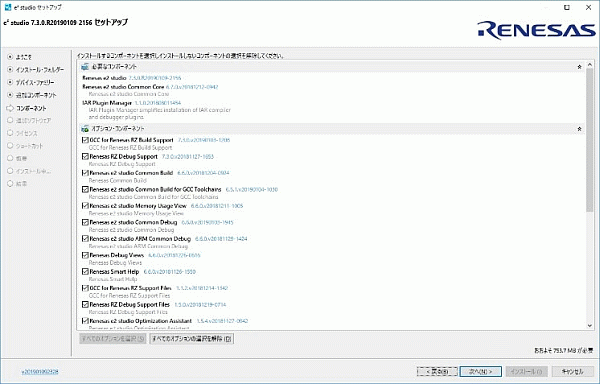The image size is (600, 384).
Task: Click version number beside IAR Plugin Manager
Action: point(158,103)
